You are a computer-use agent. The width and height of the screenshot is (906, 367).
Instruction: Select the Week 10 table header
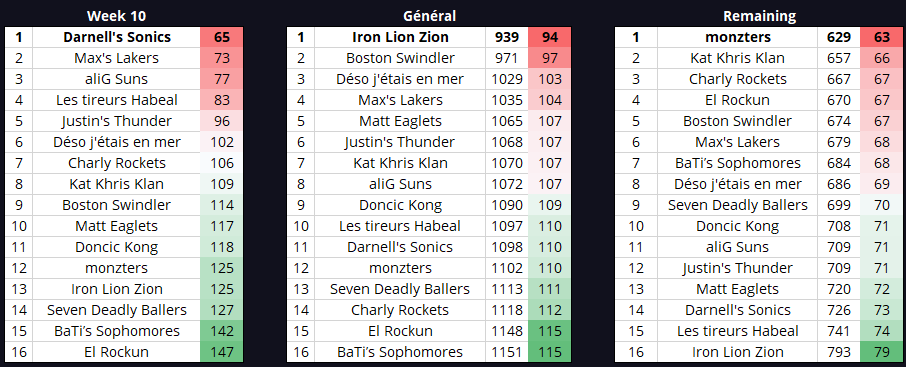(x=117, y=16)
